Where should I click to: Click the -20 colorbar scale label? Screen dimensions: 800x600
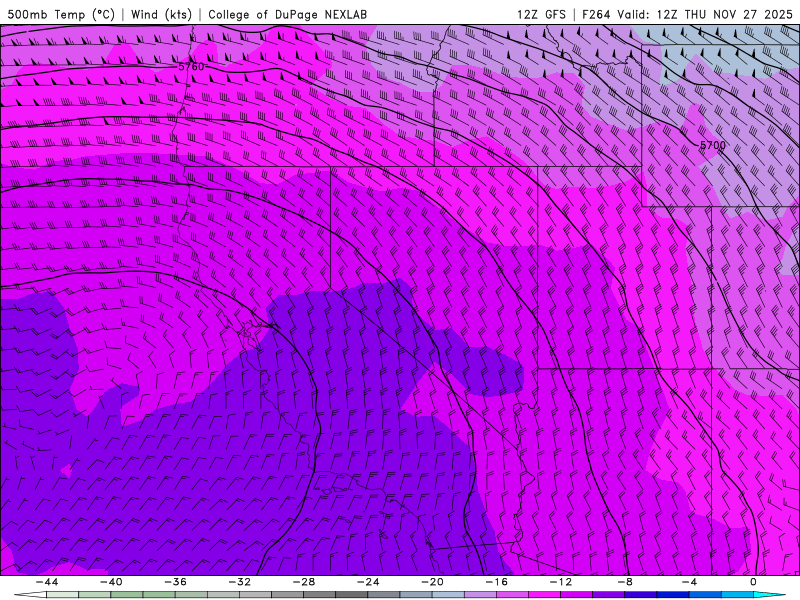[432, 582]
